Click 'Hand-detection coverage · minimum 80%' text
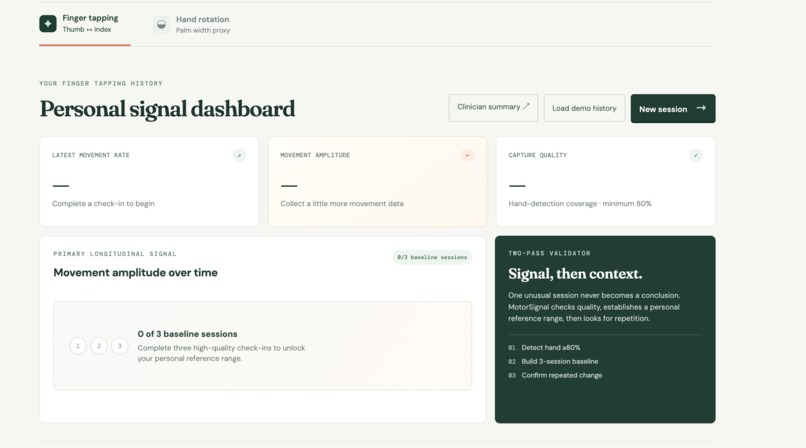The image size is (806, 448). pos(580,204)
